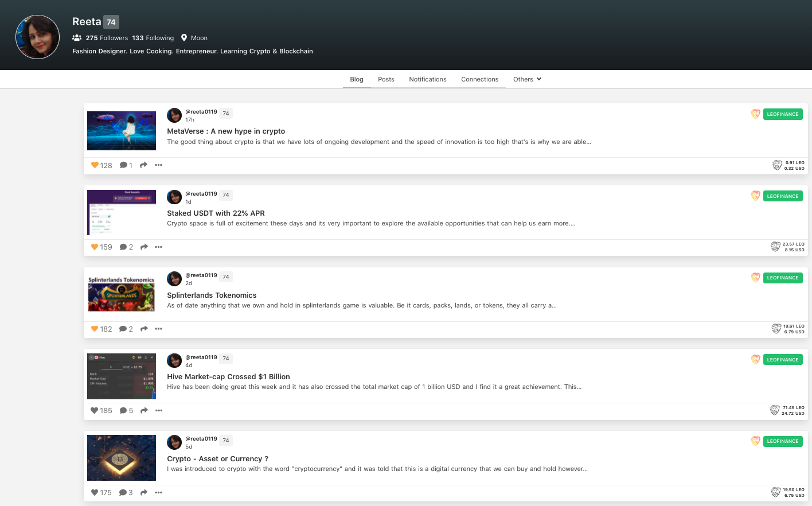
Task: Click the community heart badge on MetaVerse post
Action: click(756, 114)
